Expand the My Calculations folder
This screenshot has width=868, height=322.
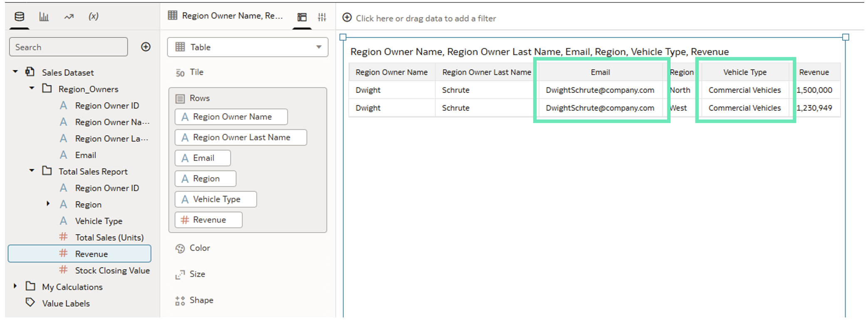pos(15,286)
